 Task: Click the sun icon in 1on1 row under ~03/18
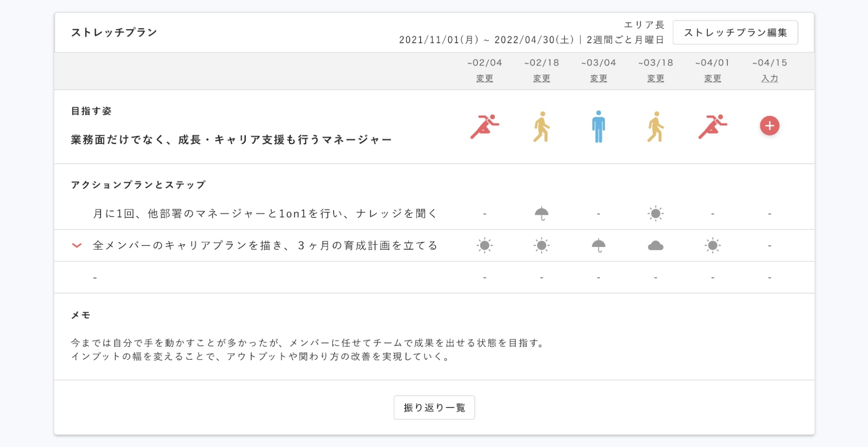click(x=656, y=214)
